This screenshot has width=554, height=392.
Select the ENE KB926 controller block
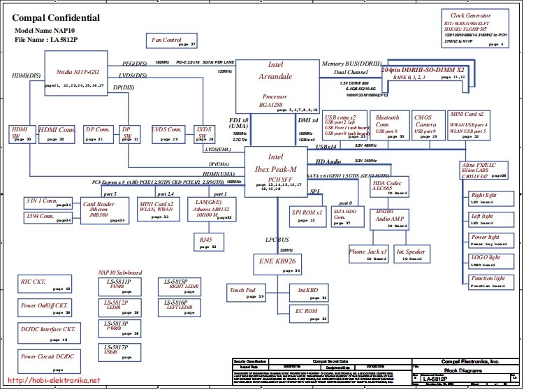point(277,263)
